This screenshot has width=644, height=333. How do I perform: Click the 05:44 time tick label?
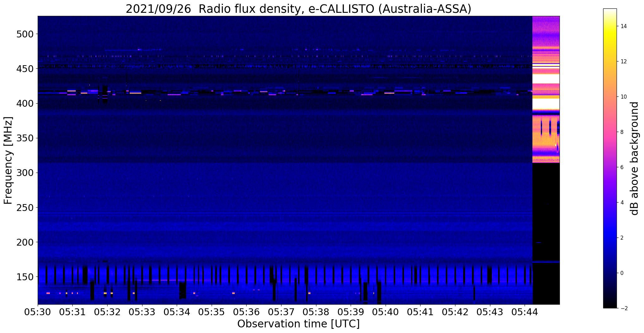pos(525,312)
